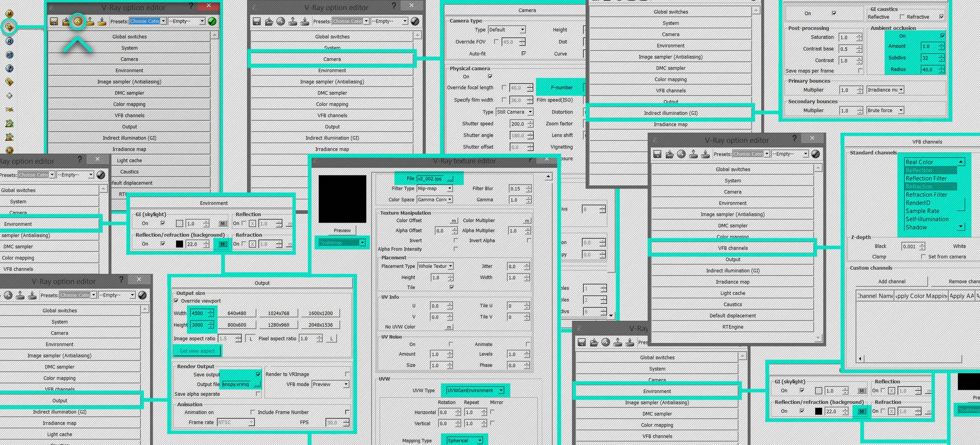Choose Reflection Filter in the channels list
This screenshot has width=980, height=445.
click(x=926, y=178)
